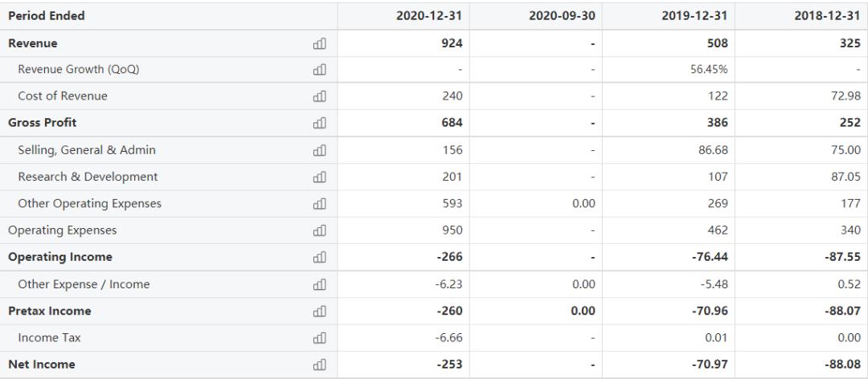Open chart for Revenue Growth (QoQ)
The width and height of the screenshot is (868, 379).
(x=319, y=70)
